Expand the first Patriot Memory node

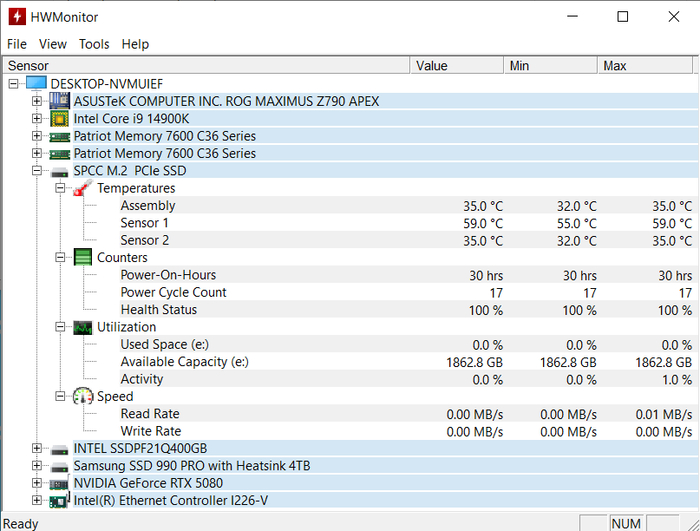37,136
